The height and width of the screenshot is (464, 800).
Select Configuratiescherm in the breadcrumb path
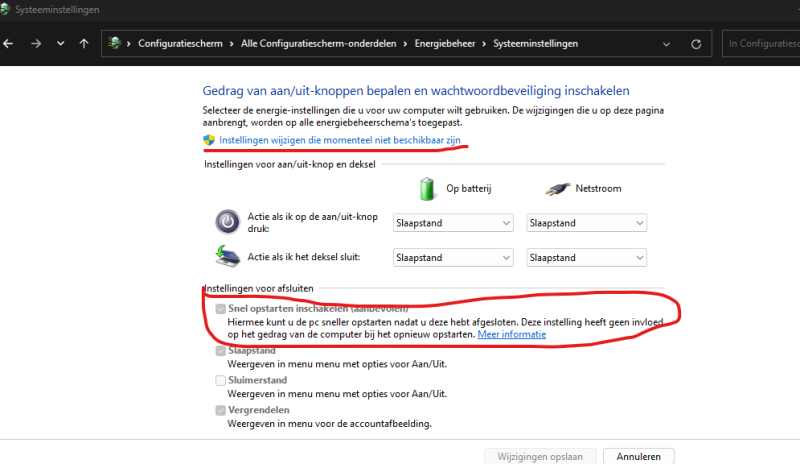pos(179,44)
